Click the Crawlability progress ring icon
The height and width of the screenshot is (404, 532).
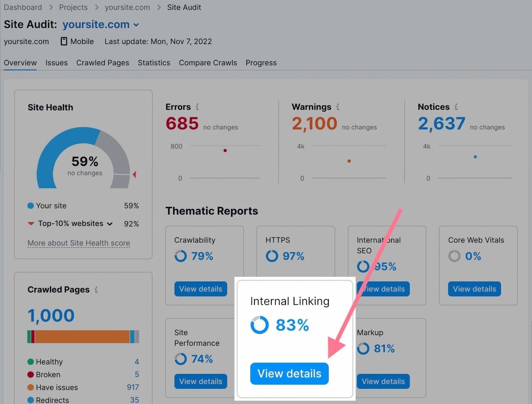click(x=181, y=256)
